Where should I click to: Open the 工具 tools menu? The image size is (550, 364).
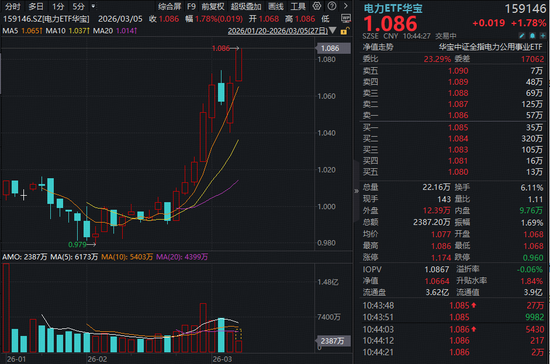coord(298,6)
